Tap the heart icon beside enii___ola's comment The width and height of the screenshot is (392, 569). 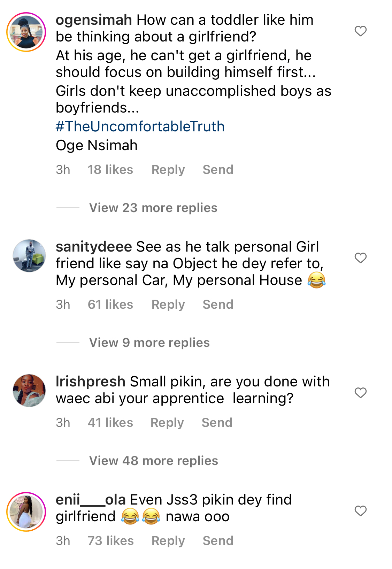pos(361,511)
